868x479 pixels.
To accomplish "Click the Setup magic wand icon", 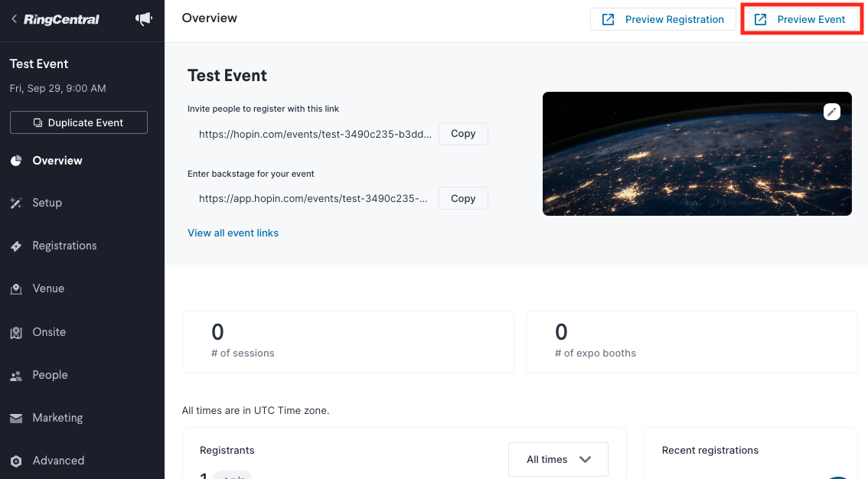I will (16, 203).
